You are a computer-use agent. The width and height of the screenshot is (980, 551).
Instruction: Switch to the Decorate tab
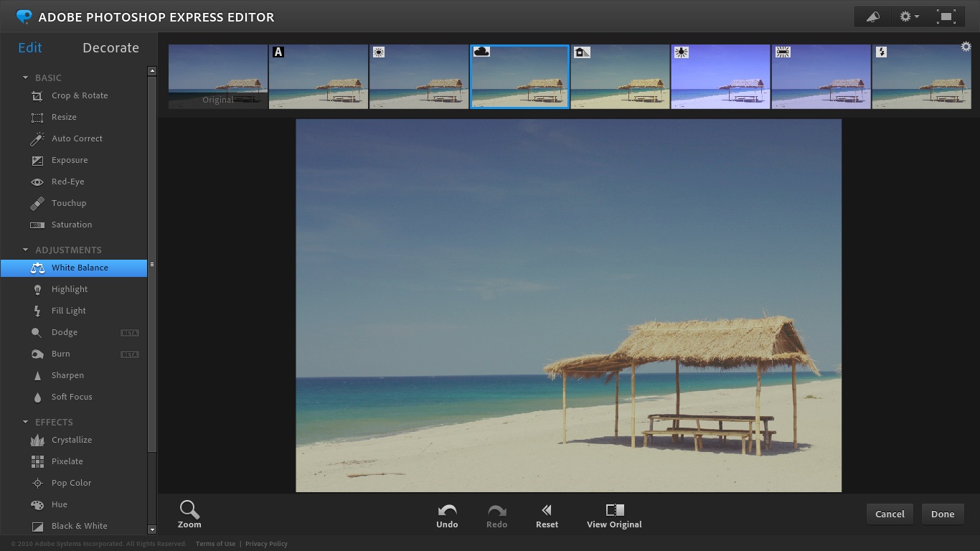110,47
